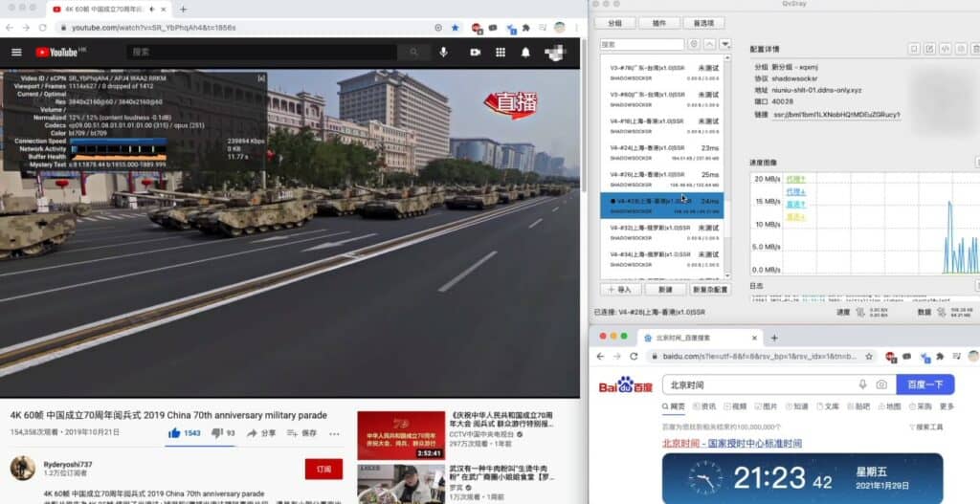This screenshot has height=504, width=980.
Task: Open the three-dot more actions under the video
Action: (x=334, y=433)
